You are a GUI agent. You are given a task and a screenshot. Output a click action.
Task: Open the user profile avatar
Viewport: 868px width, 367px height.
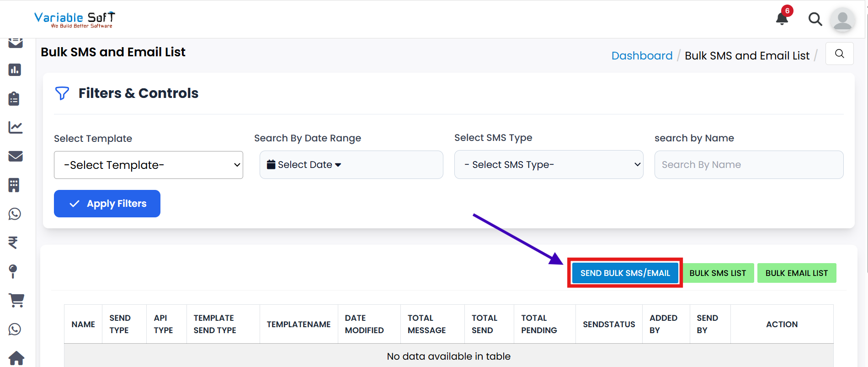click(842, 20)
